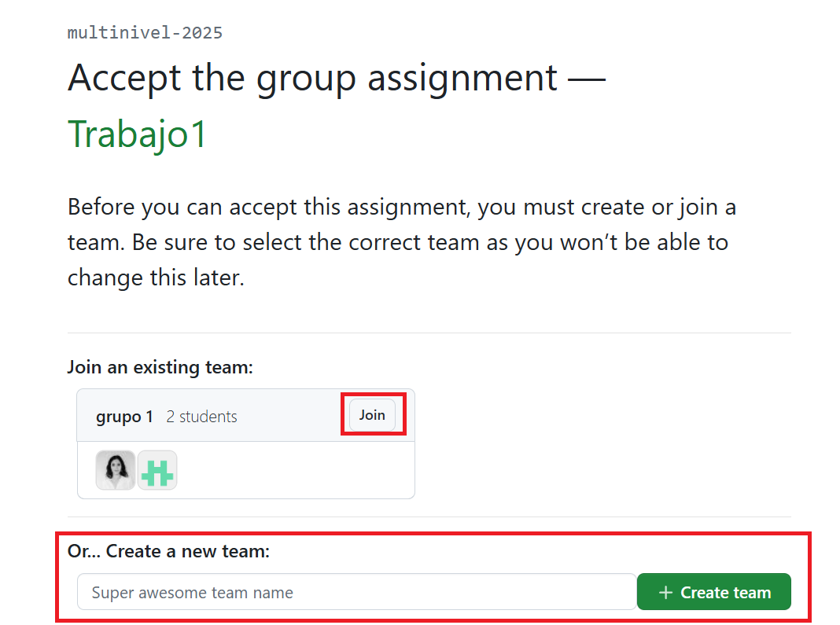
Task: Click the 2 students count text
Action: click(201, 417)
